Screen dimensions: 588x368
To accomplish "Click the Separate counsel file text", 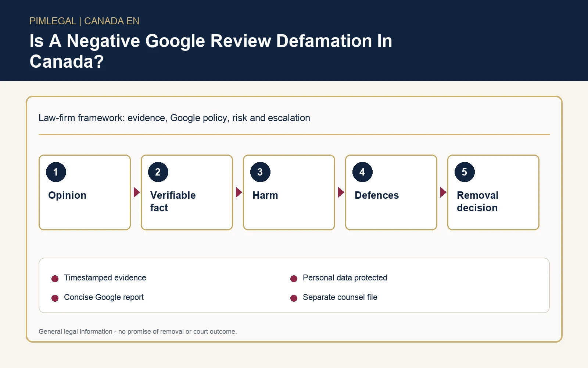I will (x=340, y=297).
